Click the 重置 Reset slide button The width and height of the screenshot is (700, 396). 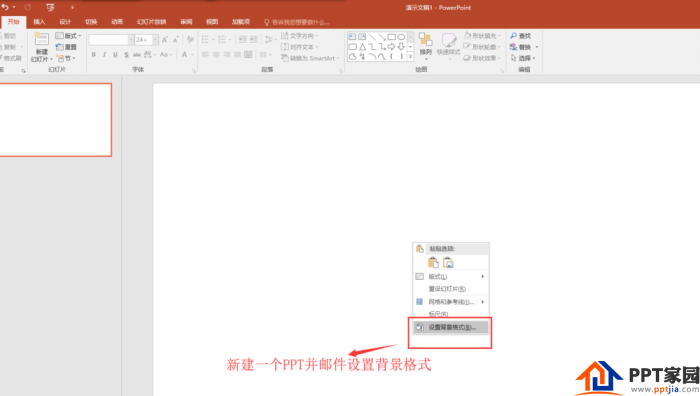coord(66,47)
